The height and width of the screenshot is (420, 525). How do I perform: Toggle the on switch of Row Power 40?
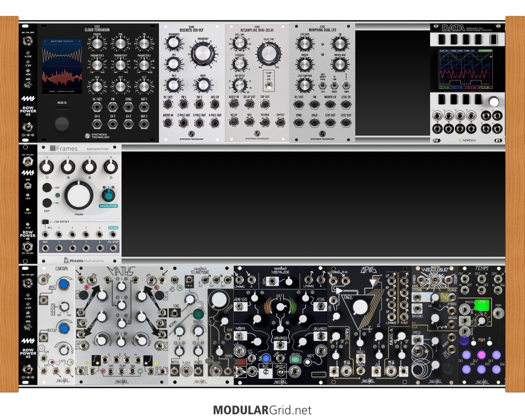[28, 185]
